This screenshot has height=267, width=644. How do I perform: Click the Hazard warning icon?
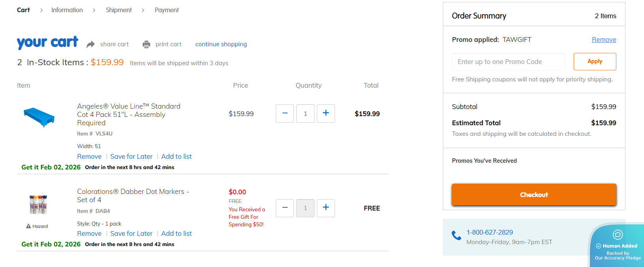[28, 226]
